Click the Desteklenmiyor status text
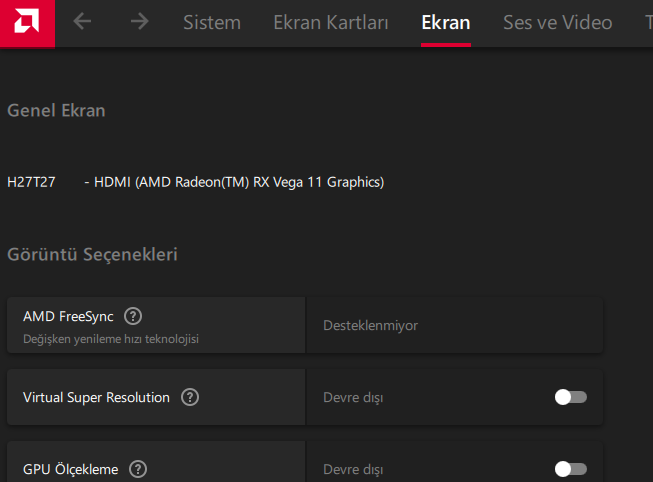Screen dimensions: 653x482 click(x=370, y=325)
